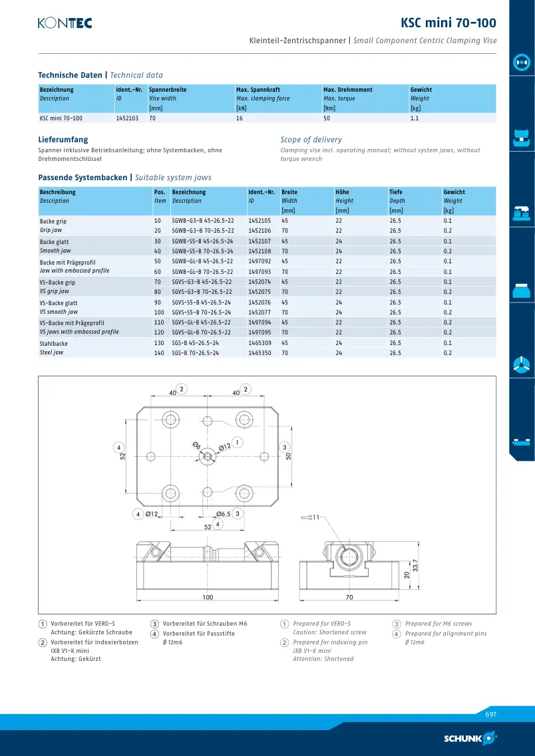
Task: Select the flat plate icon side tab
Action: coord(522,441)
